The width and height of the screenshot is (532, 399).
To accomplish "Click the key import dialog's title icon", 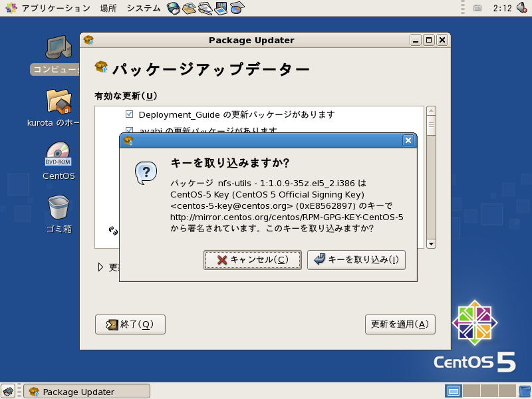I will coord(128,140).
